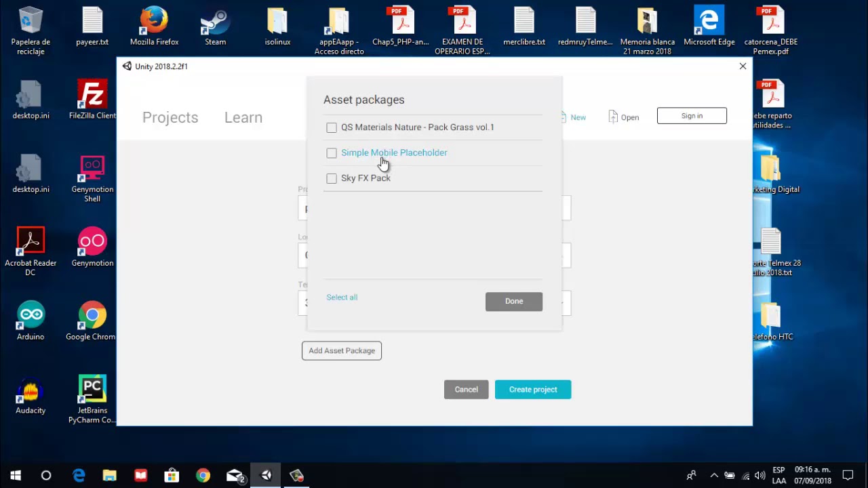
Task: Select catorcena_DEBE Pemex.pdf desktop file
Action: coord(770,31)
